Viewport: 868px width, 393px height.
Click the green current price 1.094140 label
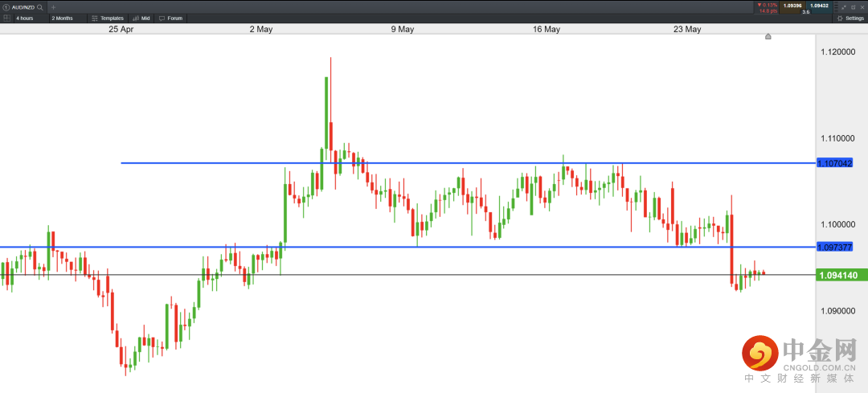point(841,275)
